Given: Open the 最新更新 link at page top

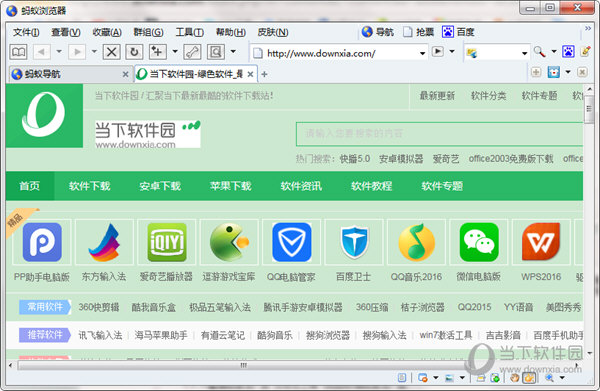Looking at the screenshot, I should tap(437, 96).
